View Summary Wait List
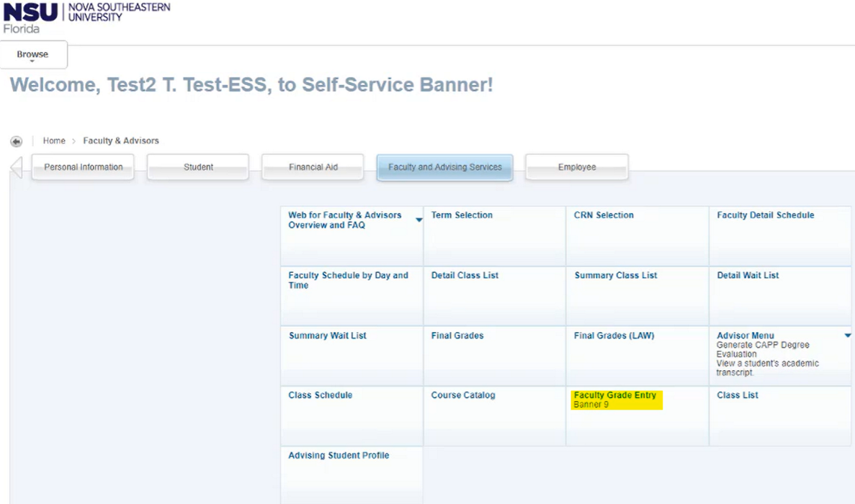This screenshot has height=504, width=855. [327, 336]
